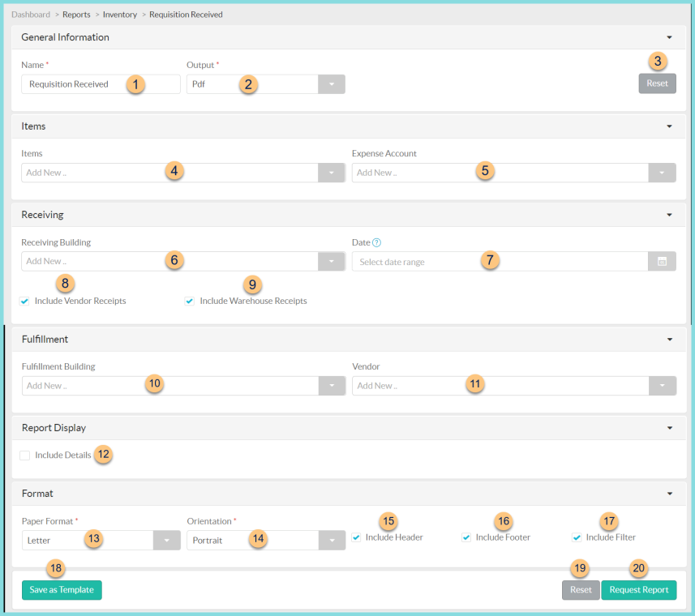The height and width of the screenshot is (616, 695).
Task: Click the Request Report button
Action: pos(639,590)
